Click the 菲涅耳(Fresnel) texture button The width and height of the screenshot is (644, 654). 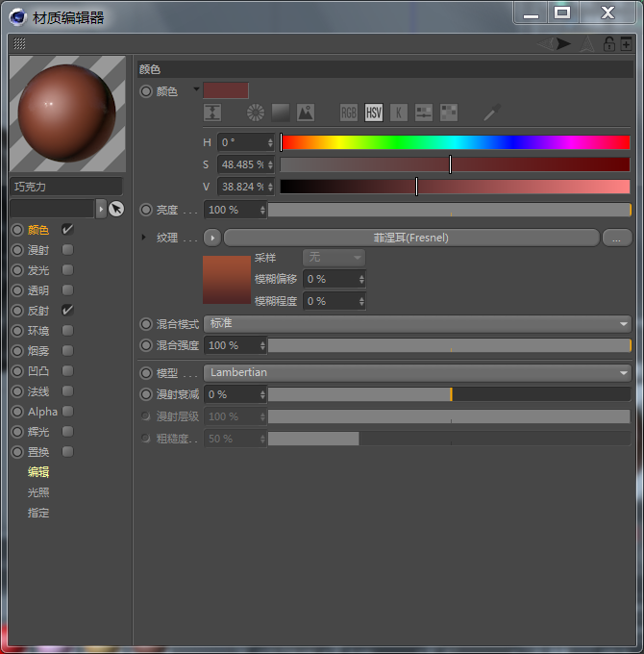click(x=410, y=238)
